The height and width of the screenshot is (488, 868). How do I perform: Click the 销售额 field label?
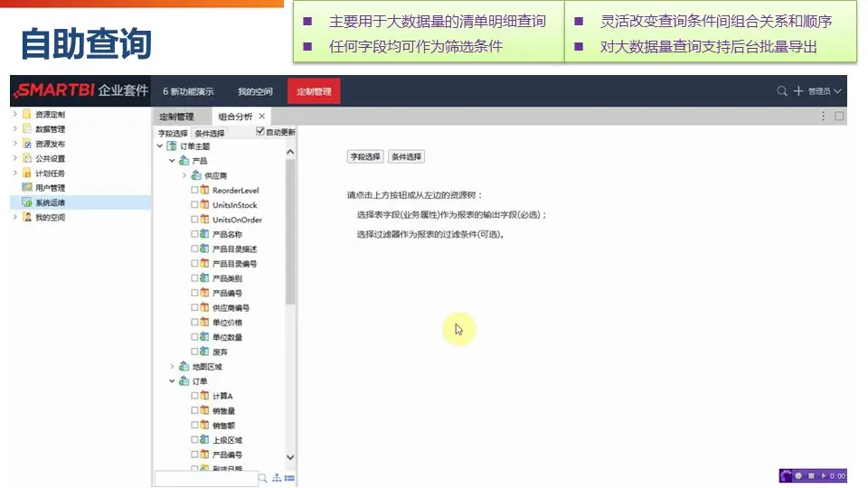[x=223, y=426]
